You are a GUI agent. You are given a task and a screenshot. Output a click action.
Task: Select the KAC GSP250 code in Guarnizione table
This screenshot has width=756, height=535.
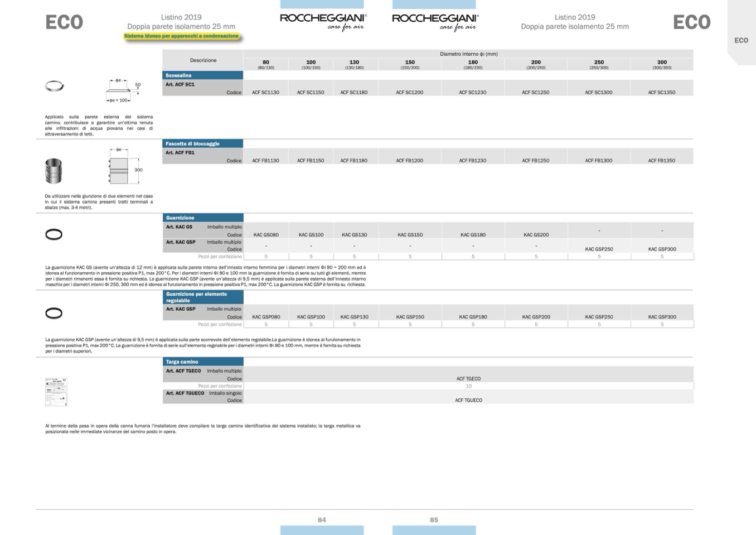click(599, 249)
